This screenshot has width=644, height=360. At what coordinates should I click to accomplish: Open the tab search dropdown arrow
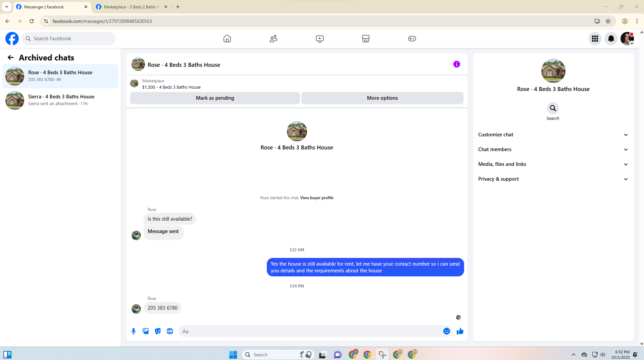click(x=7, y=7)
